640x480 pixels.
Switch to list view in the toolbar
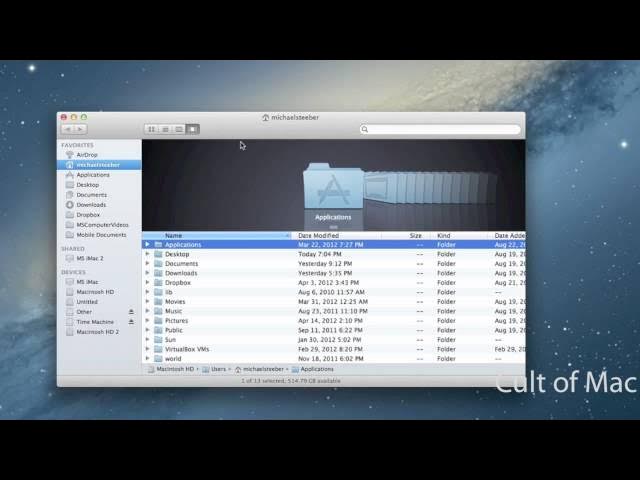click(x=165, y=129)
